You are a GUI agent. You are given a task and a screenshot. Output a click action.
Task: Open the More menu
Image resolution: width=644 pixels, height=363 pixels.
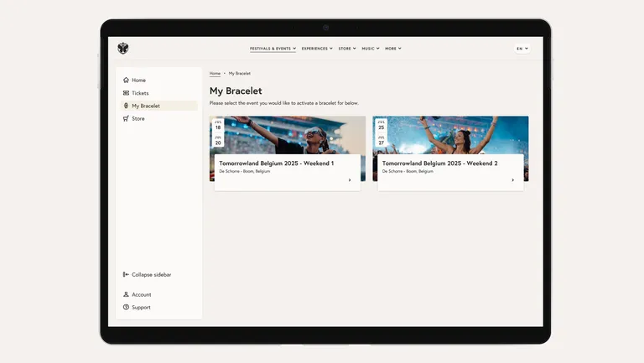pyautogui.click(x=393, y=49)
